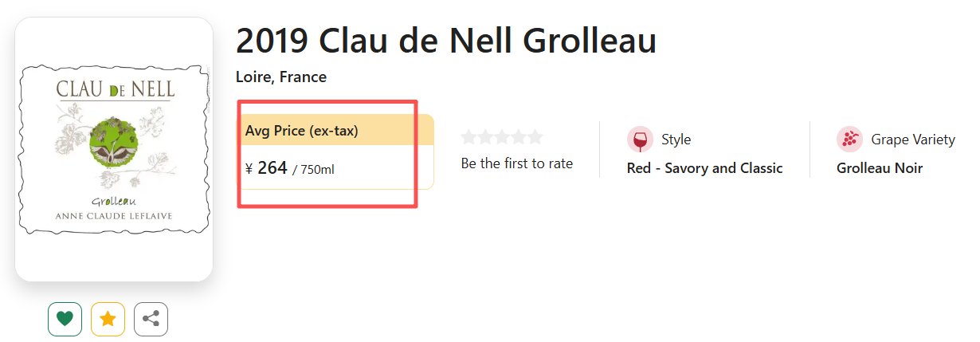This screenshot has width=980, height=342.
Task: Select the second rating star
Action: point(485,137)
